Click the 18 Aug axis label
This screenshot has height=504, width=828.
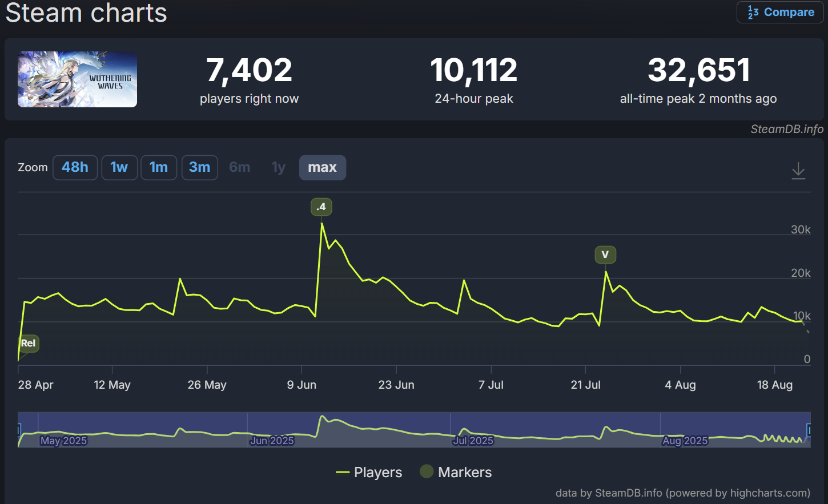[775, 385]
